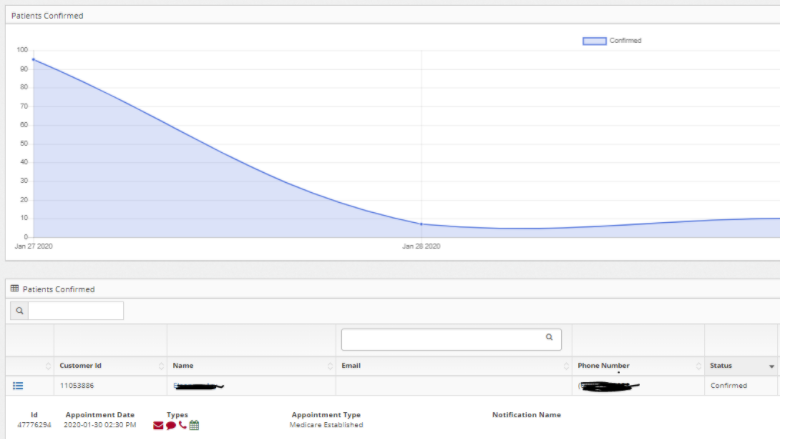Click the red phone call icon

coord(182,425)
